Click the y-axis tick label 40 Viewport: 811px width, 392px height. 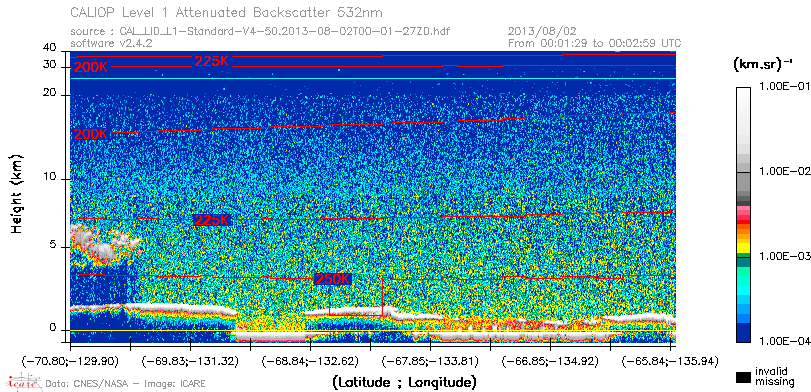[x=50, y=48]
